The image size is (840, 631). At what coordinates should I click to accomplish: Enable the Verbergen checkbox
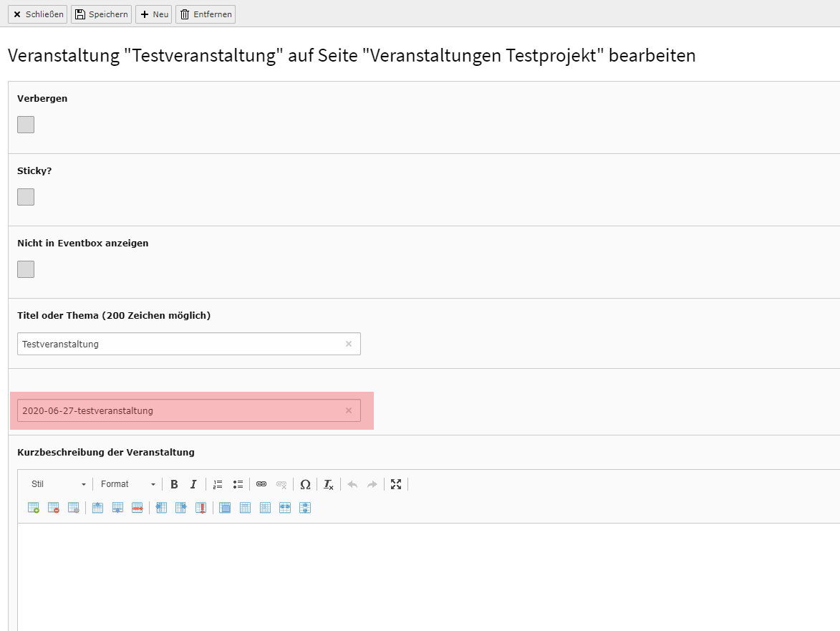(x=26, y=125)
